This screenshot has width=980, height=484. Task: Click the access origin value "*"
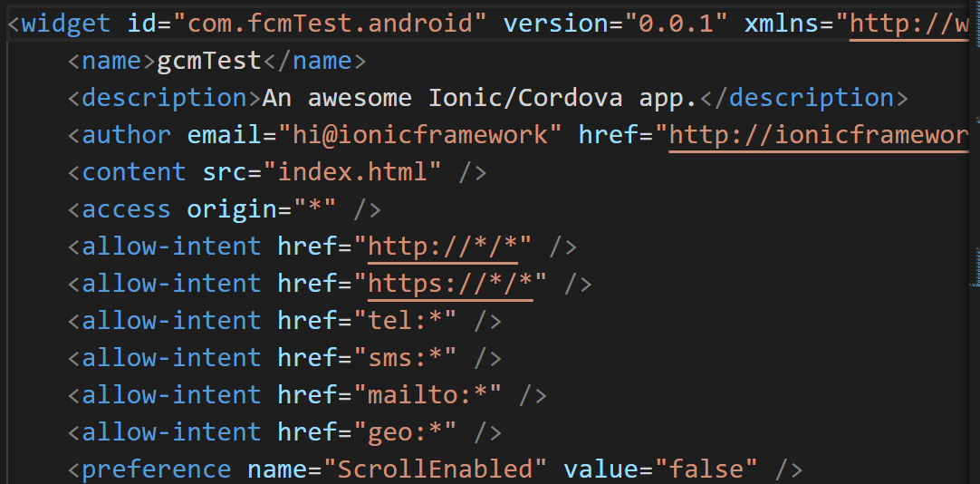point(315,209)
